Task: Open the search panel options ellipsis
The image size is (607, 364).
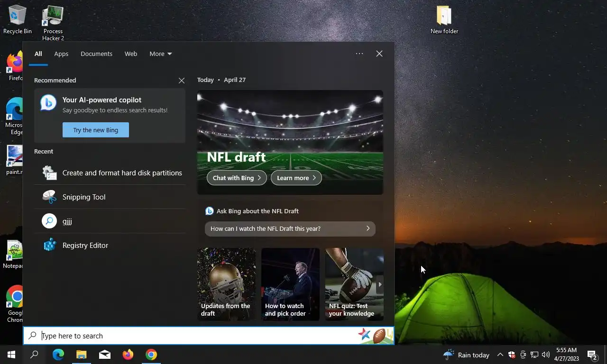Action: 359,54
